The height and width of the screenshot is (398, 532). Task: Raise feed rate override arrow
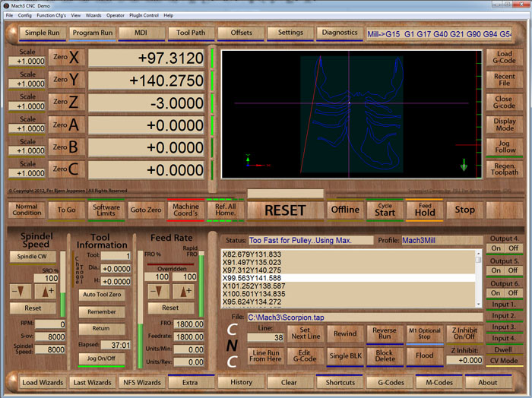184,291
